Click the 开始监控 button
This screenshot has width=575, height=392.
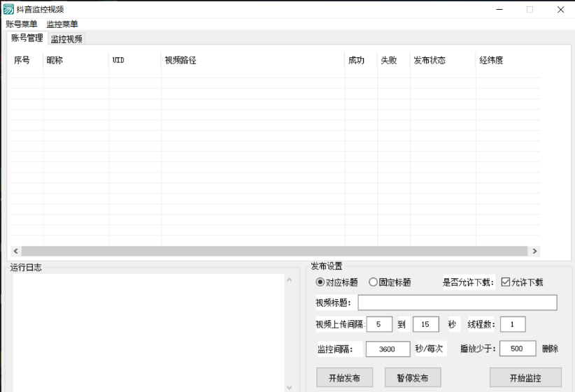pos(525,378)
